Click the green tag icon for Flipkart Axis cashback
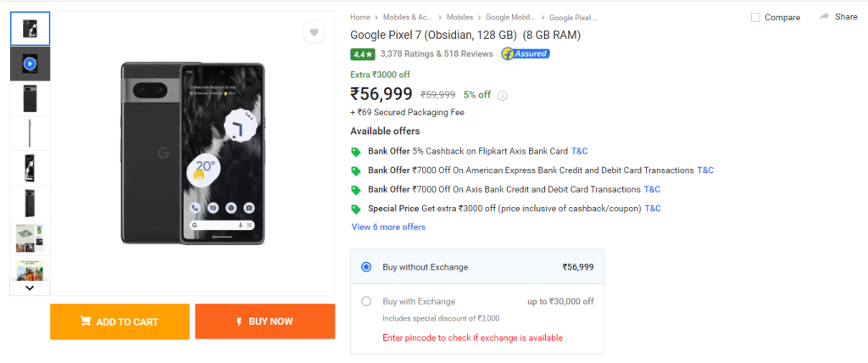The width and height of the screenshot is (868, 363). pyautogui.click(x=356, y=152)
